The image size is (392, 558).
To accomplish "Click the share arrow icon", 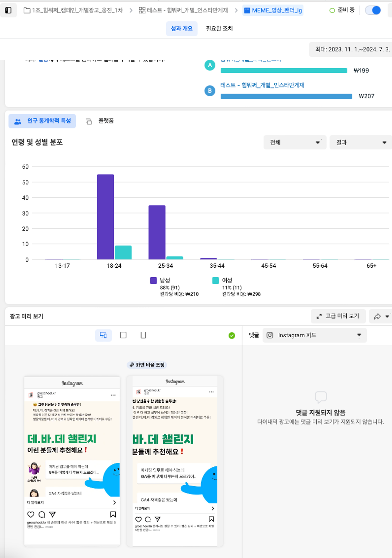I will pyautogui.click(x=377, y=316).
